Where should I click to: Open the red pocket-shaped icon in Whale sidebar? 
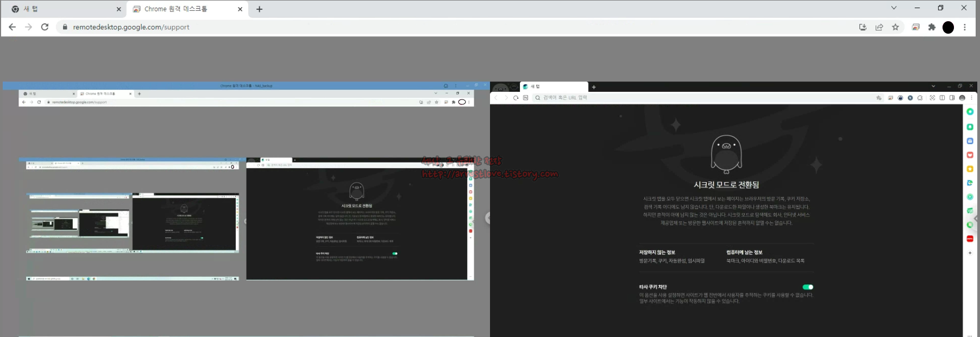click(x=970, y=155)
